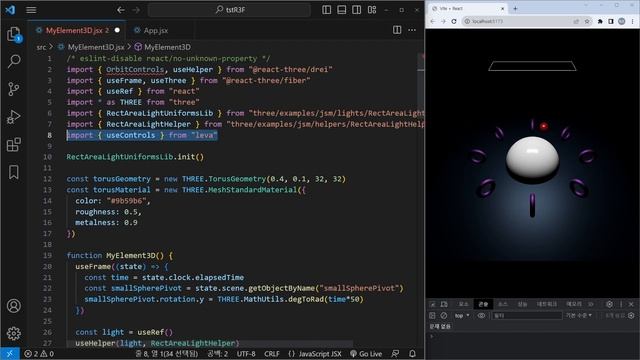Open Source Control view in activity bar
Image resolution: width=640 pixels, height=360 pixels.
(14, 89)
